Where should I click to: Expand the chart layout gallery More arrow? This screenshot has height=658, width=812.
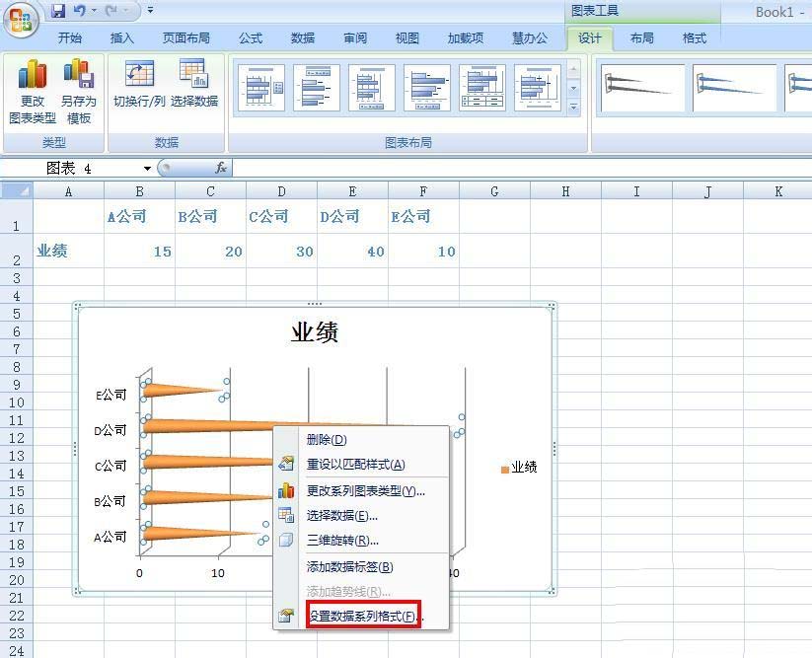pos(574,107)
